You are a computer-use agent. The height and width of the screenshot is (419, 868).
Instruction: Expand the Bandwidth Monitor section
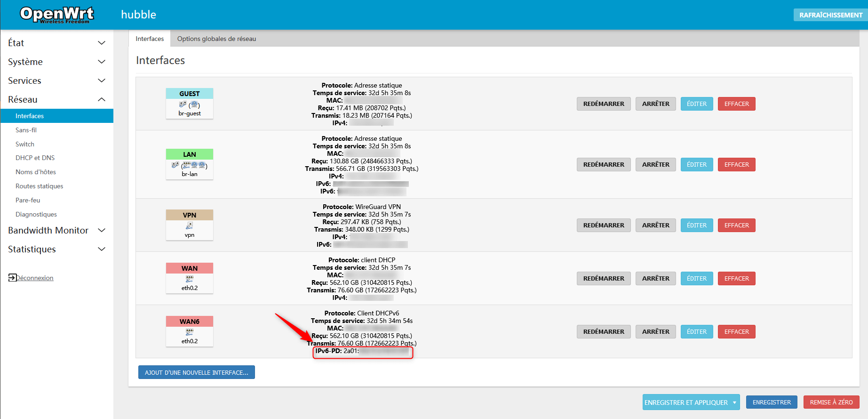point(101,230)
